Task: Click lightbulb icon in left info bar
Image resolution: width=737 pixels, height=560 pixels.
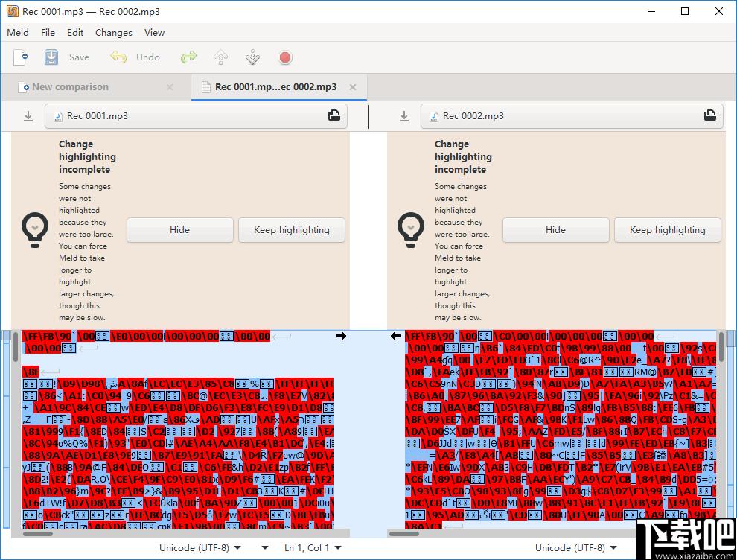Action: pos(35,230)
